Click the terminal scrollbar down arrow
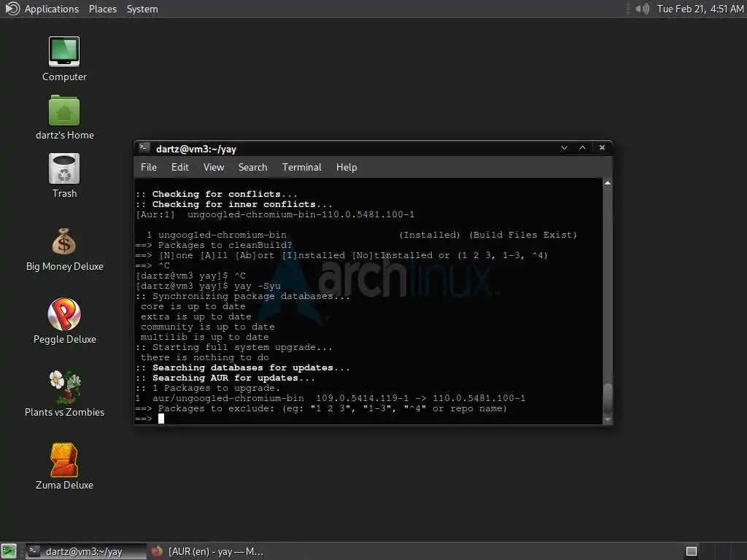The height and width of the screenshot is (560, 747). click(608, 419)
